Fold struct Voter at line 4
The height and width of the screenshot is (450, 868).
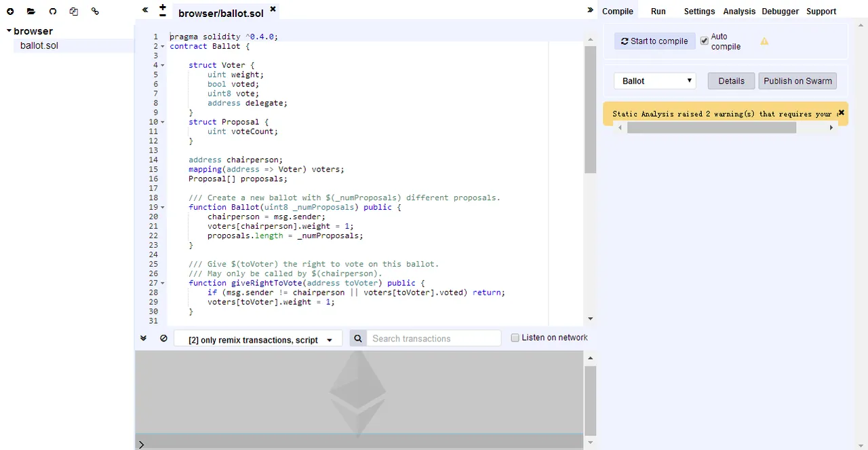point(163,65)
